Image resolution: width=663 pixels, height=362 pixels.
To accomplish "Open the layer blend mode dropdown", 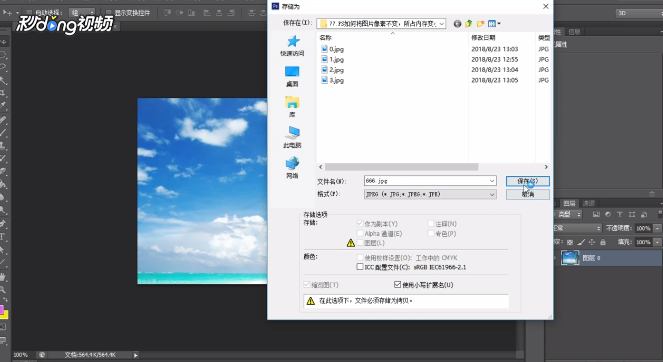I will [x=578, y=228].
